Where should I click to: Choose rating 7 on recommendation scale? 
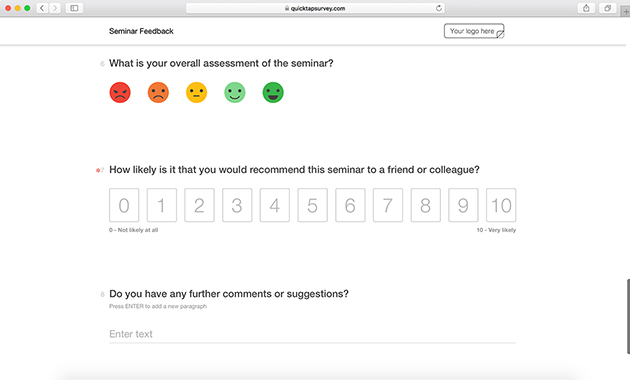[x=388, y=205]
